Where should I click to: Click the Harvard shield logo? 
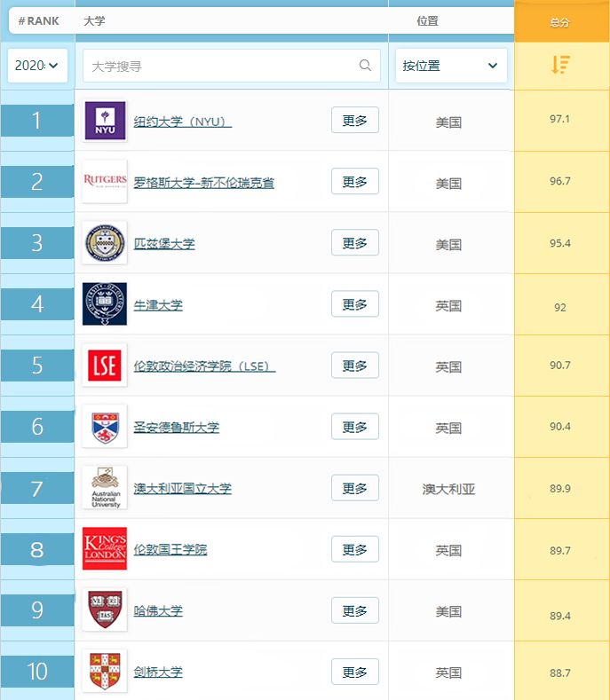pyautogui.click(x=105, y=610)
